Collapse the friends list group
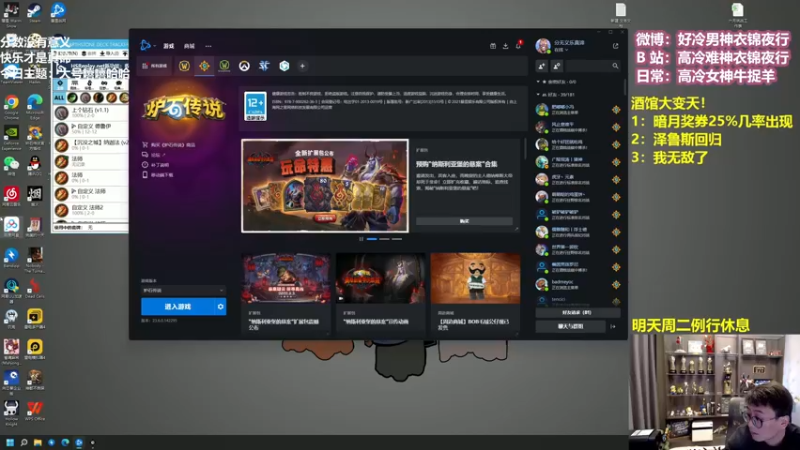Image resolution: width=800 pixels, height=450 pixels. [x=538, y=94]
